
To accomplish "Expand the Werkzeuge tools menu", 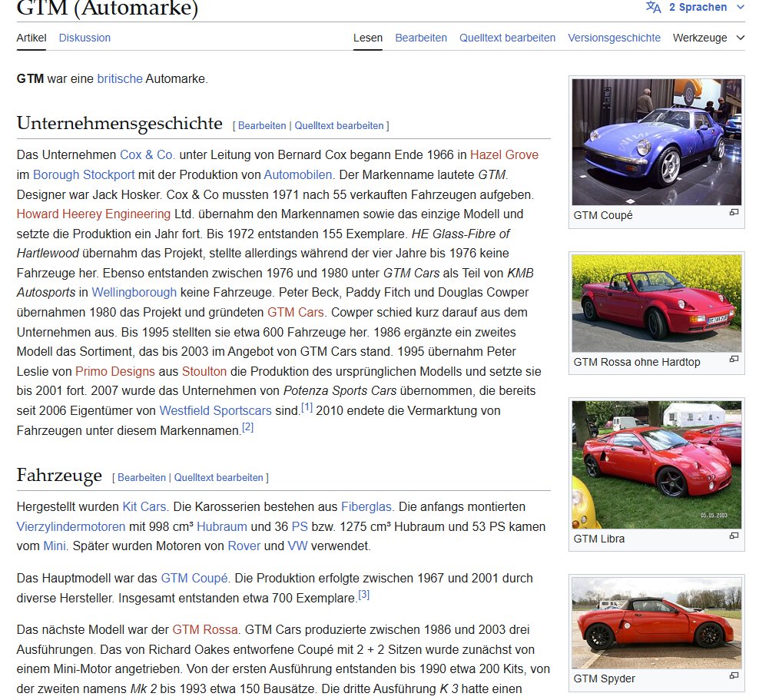I will pyautogui.click(x=708, y=38).
